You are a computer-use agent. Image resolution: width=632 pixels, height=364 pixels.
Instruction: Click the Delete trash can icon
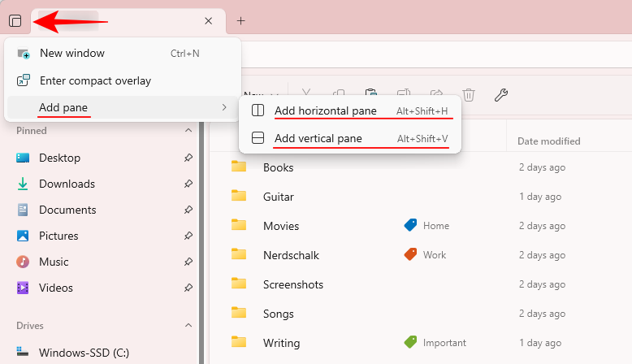click(x=468, y=95)
